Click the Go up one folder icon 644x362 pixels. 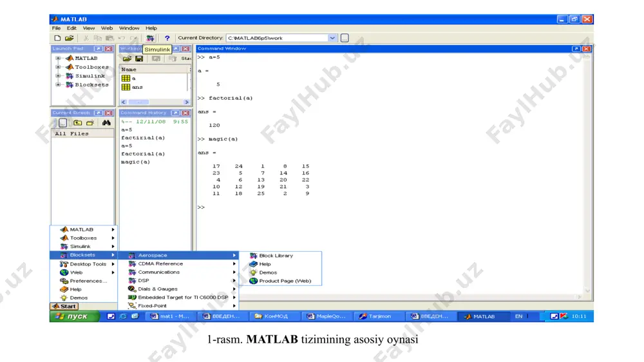pyautogui.click(x=78, y=123)
